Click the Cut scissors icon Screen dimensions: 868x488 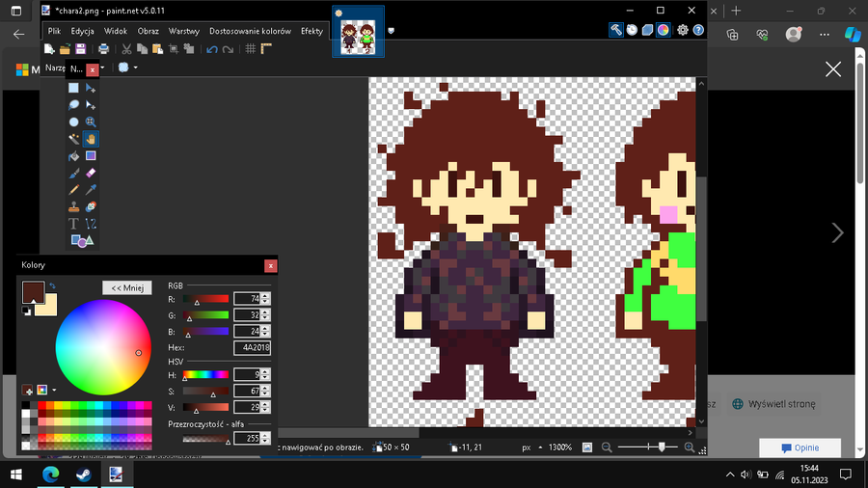point(126,49)
